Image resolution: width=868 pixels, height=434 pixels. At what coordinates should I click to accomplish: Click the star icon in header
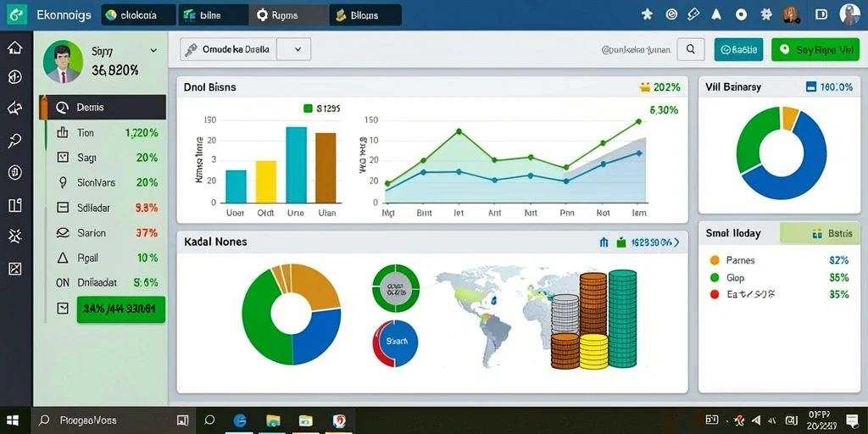(647, 15)
